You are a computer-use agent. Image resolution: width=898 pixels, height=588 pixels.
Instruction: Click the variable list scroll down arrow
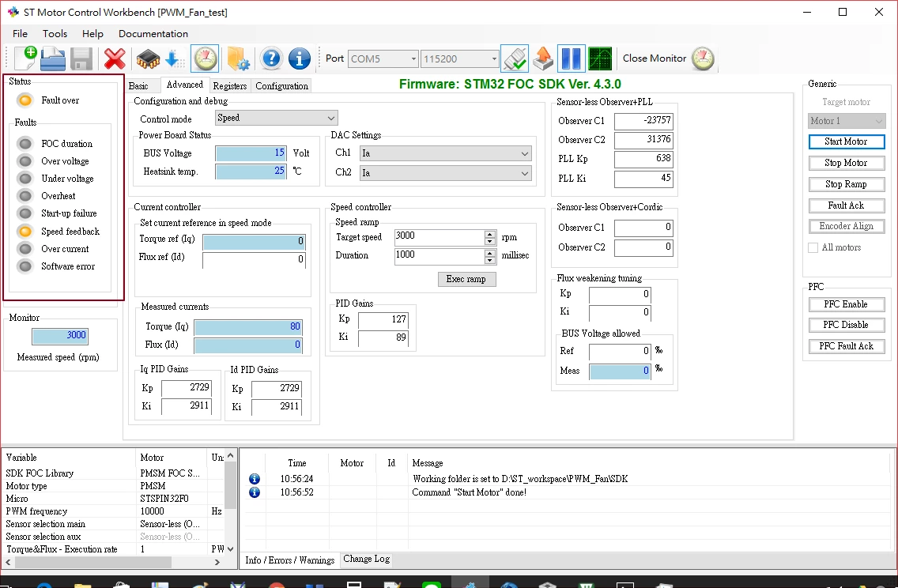(230, 548)
